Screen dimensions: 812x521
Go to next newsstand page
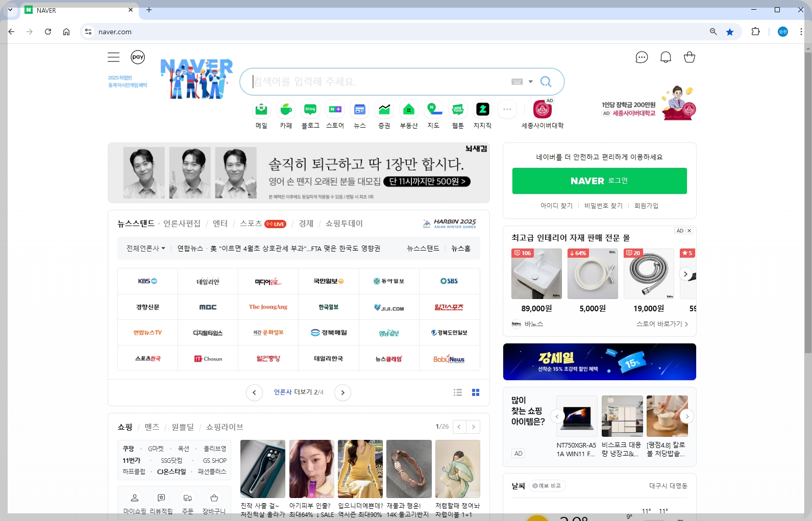tap(342, 392)
